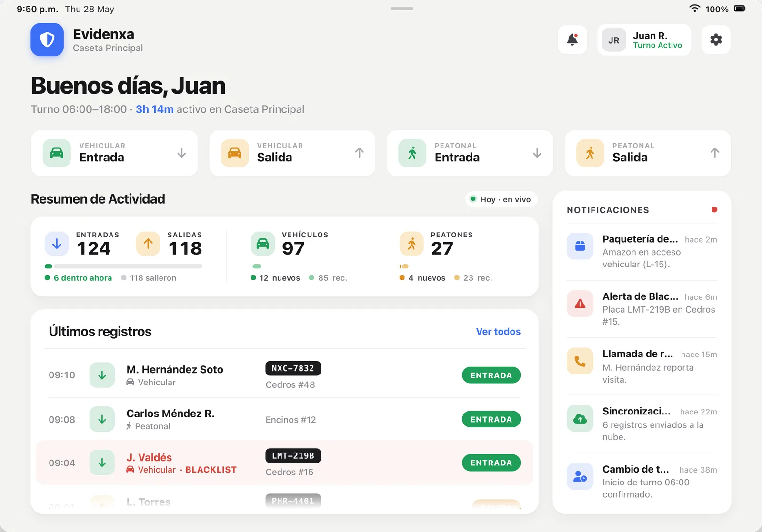Open the Peatonal Salida card

(x=648, y=153)
